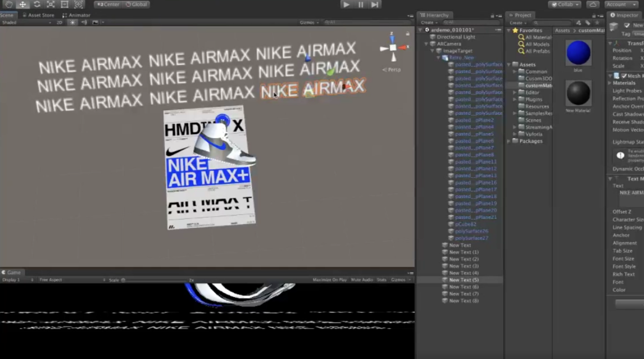Open the Game view Gizmos button
This screenshot has height=359, width=644.
click(400, 280)
